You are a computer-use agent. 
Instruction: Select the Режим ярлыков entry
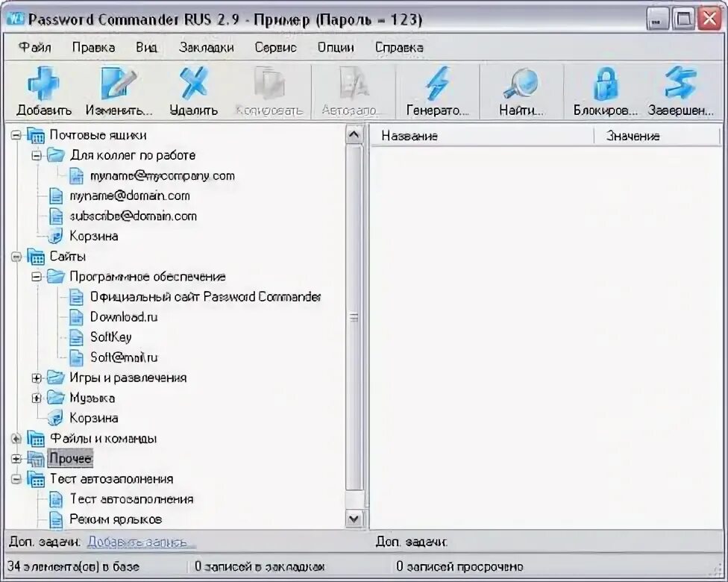coord(116,519)
